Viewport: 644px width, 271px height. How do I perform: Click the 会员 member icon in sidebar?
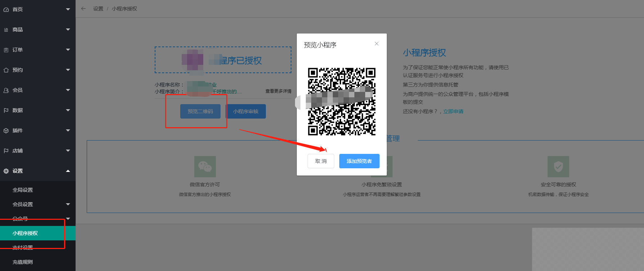(6, 90)
